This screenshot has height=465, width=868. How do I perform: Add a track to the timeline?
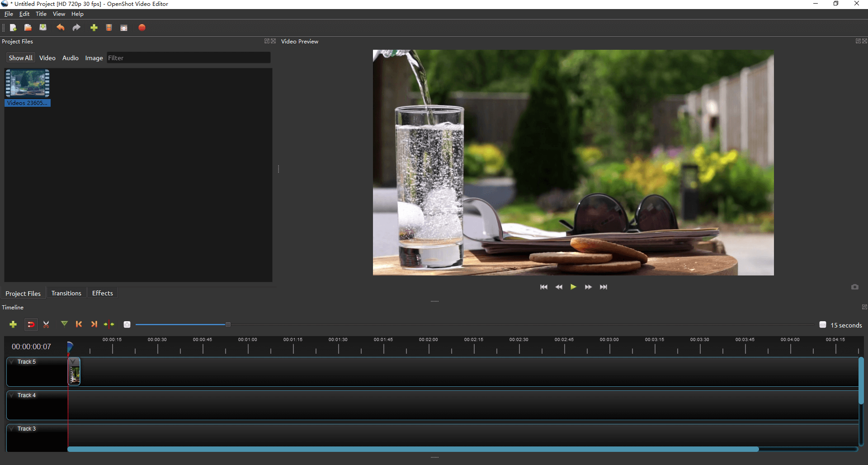click(13, 324)
